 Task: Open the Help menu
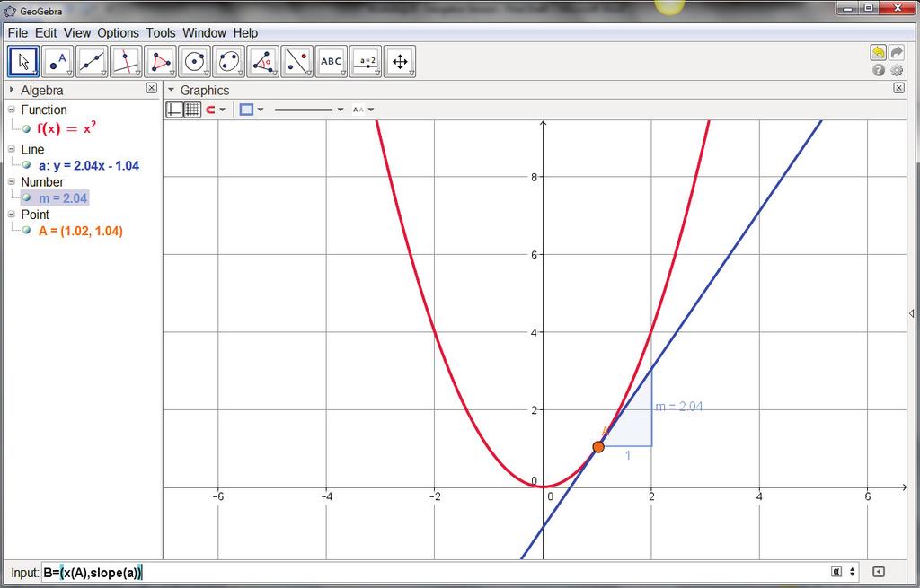coord(245,33)
